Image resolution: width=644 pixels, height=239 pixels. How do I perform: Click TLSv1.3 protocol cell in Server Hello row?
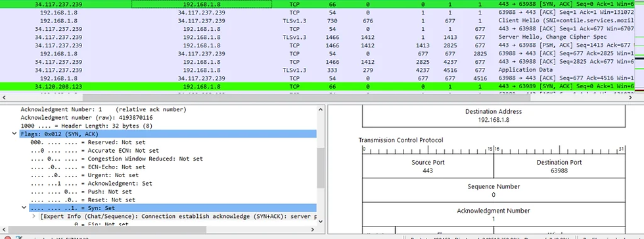(x=294, y=37)
